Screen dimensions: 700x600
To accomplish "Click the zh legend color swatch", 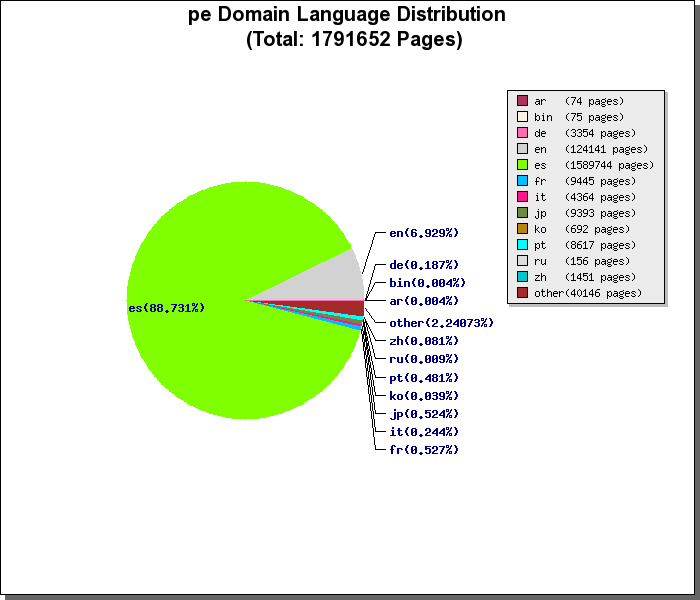I will pos(522,277).
